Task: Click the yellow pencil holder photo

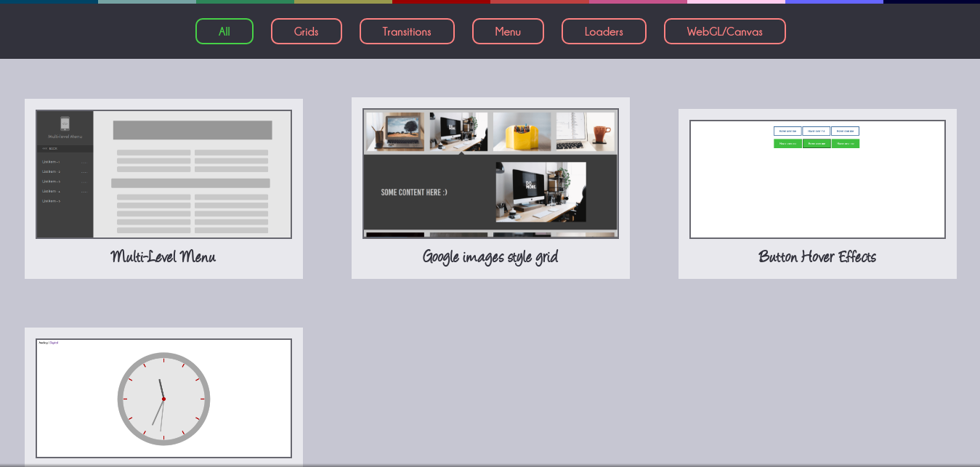Action: pyautogui.click(x=522, y=131)
